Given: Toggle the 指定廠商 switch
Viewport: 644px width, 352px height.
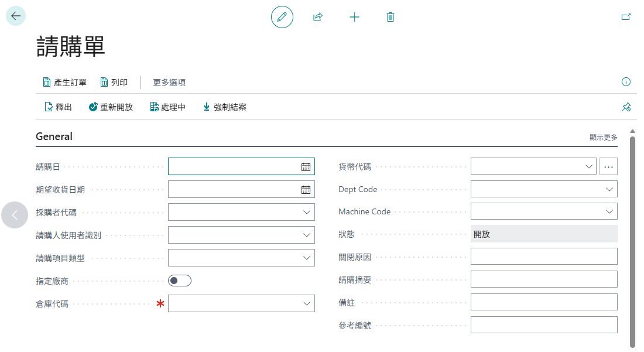Looking at the screenshot, I should click(x=180, y=281).
